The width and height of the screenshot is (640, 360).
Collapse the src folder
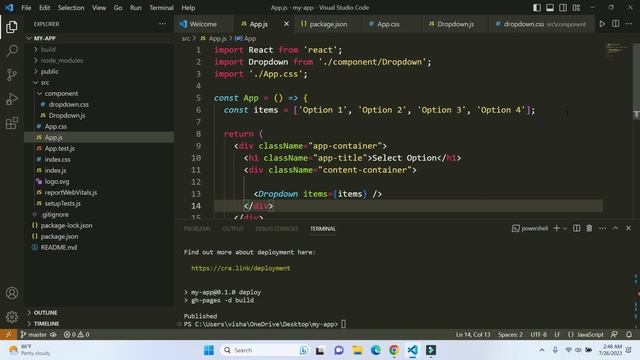[99, 82]
